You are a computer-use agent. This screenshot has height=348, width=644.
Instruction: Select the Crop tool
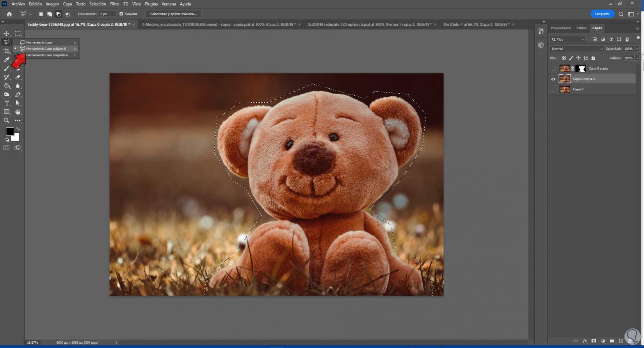click(7, 51)
